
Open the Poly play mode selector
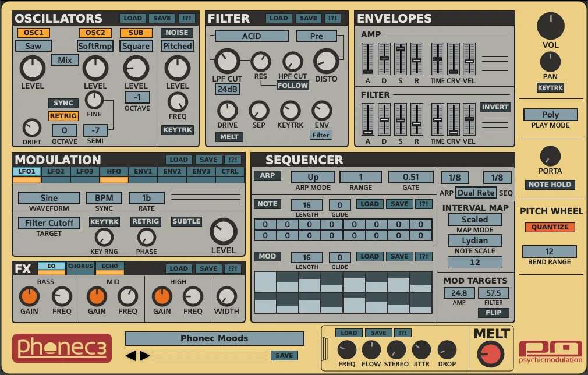[550, 114]
